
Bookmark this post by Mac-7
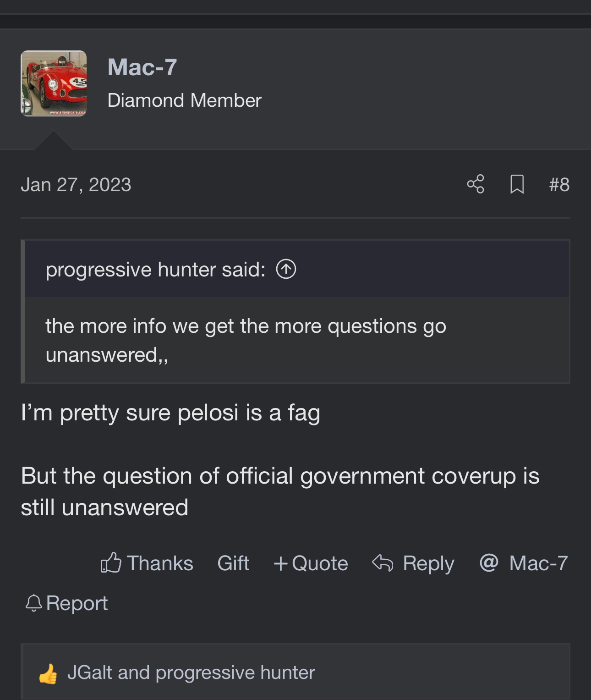click(517, 184)
